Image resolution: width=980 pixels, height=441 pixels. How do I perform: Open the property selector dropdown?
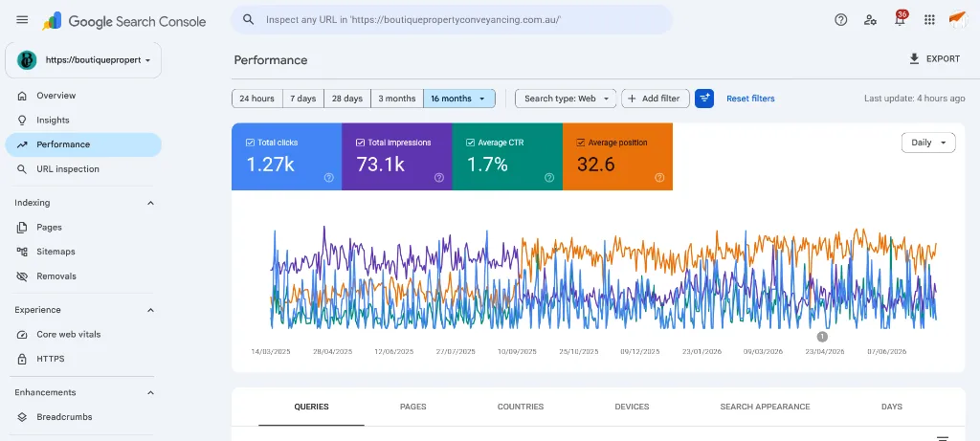tap(83, 60)
